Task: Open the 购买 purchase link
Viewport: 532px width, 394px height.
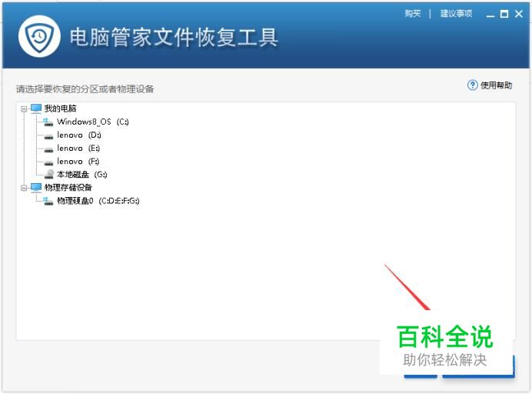Action: tap(413, 14)
